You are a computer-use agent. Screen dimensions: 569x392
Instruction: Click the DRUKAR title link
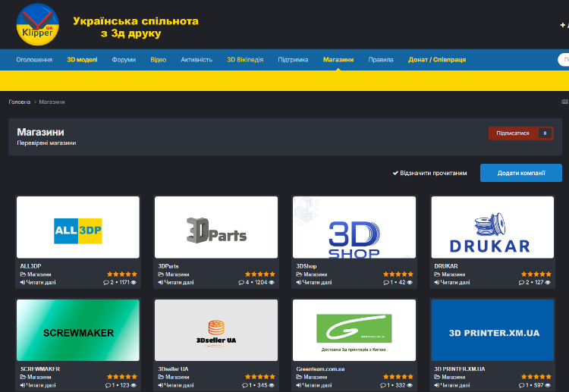tap(446, 266)
